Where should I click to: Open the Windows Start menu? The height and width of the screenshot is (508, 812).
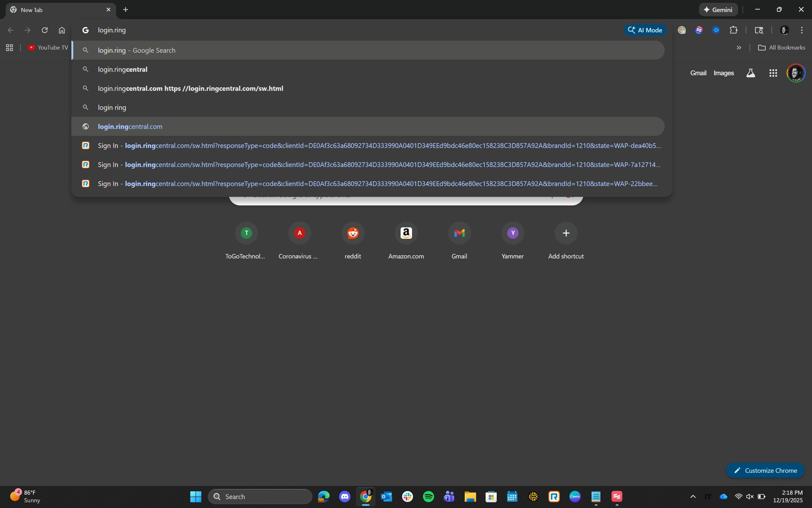(196, 497)
